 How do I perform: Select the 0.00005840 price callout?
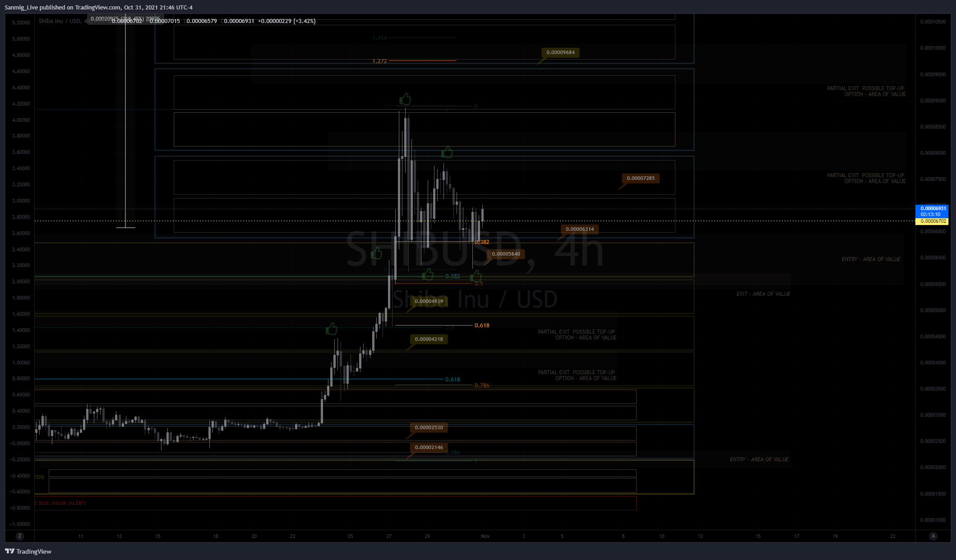[x=506, y=254]
